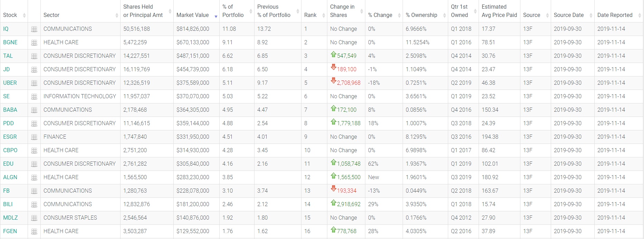Click the grid icon beside FGEN
This screenshot has width=644, height=239.
[34, 232]
